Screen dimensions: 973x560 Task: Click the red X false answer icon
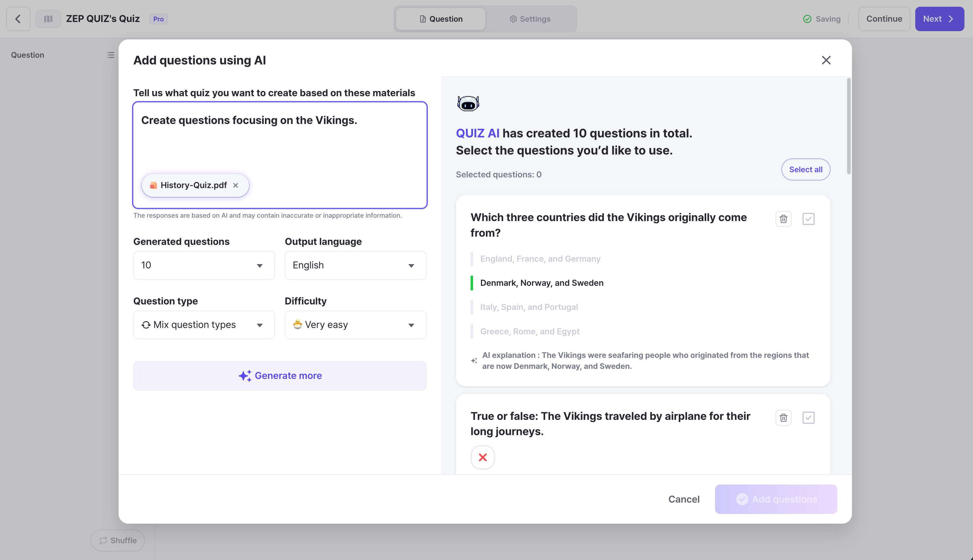482,457
